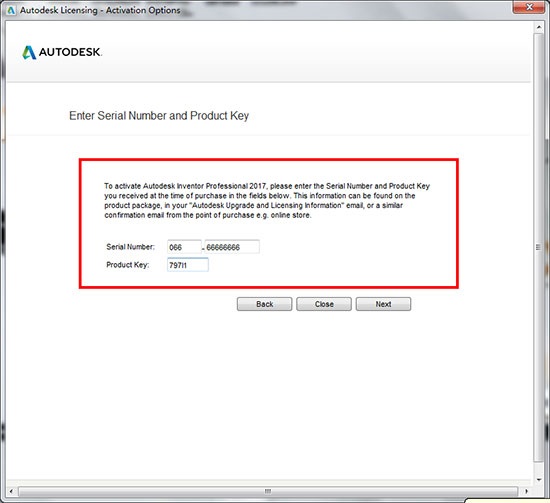Click the vertical scrollbar thumb
This screenshot has height=503, width=550.
click(x=538, y=247)
